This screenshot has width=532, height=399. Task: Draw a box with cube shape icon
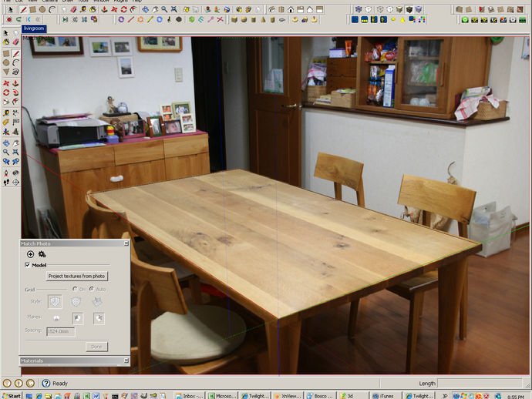pyautogui.click(x=234, y=20)
